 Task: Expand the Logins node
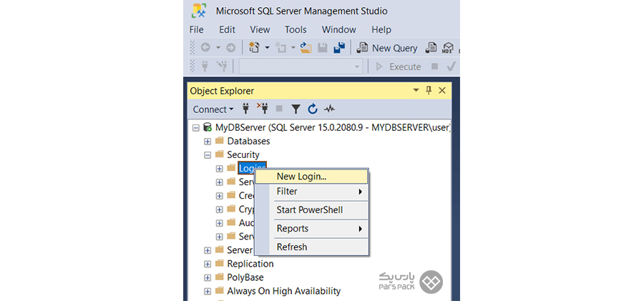tap(220, 168)
